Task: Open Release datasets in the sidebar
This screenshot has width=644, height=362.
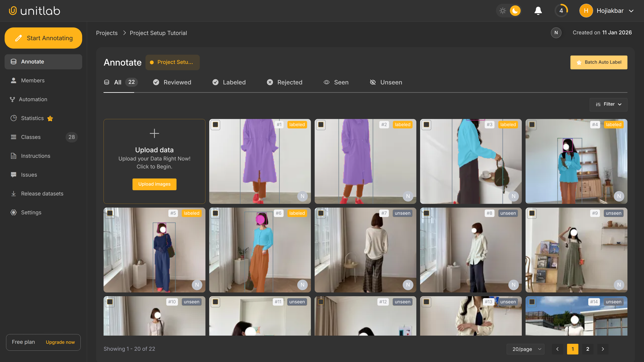Action: click(x=42, y=194)
